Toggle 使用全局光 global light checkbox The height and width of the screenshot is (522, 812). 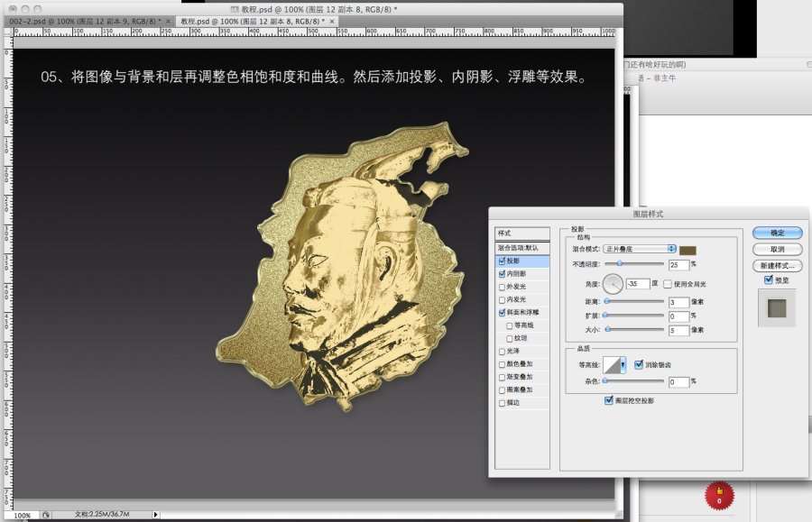point(668,284)
